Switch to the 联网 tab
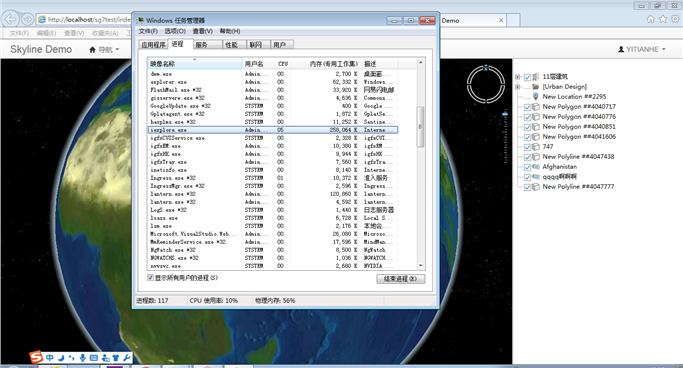This screenshot has height=368, width=683. pyautogui.click(x=258, y=45)
